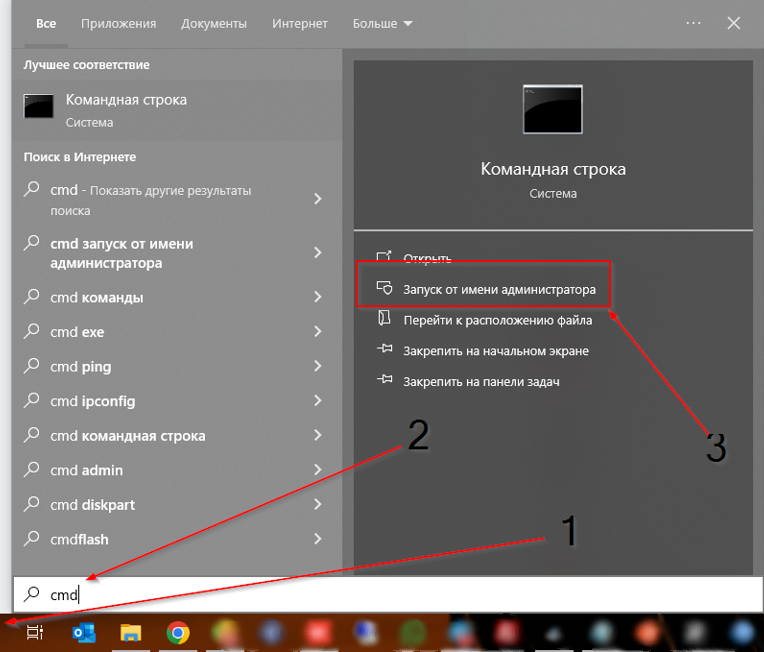Open Командная строка best match result
The width and height of the screenshot is (764, 652).
(177, 110)
